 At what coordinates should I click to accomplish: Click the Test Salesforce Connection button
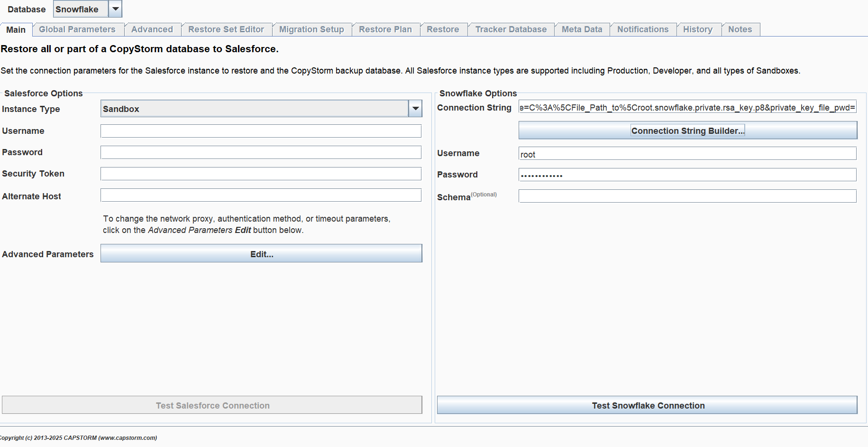click(x=212, y=405)
